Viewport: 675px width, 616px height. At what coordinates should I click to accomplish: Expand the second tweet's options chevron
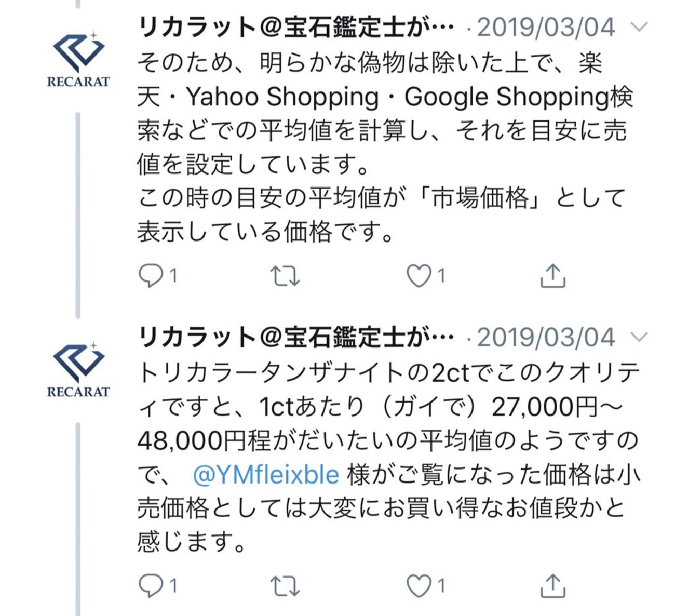[x=639, y=337]
